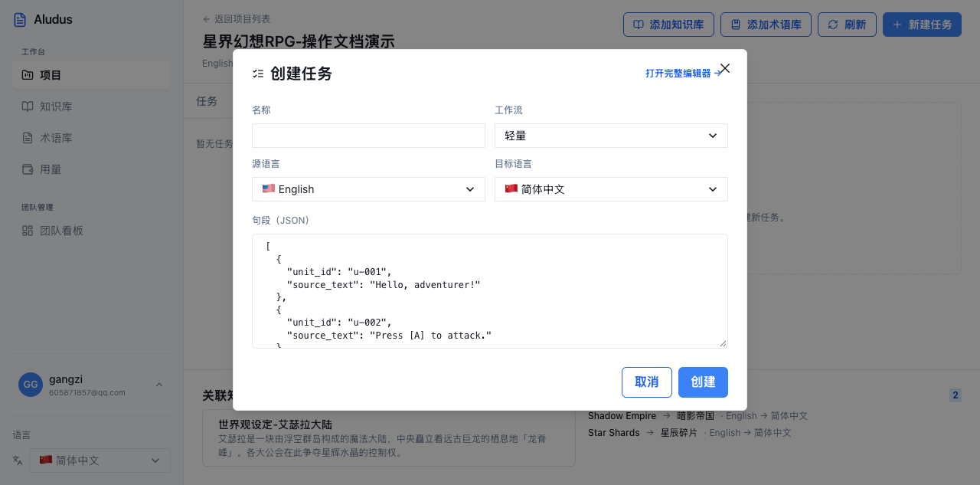
Task: Click the 用量 wallet icon in sidebar
Action: point(28,169)
